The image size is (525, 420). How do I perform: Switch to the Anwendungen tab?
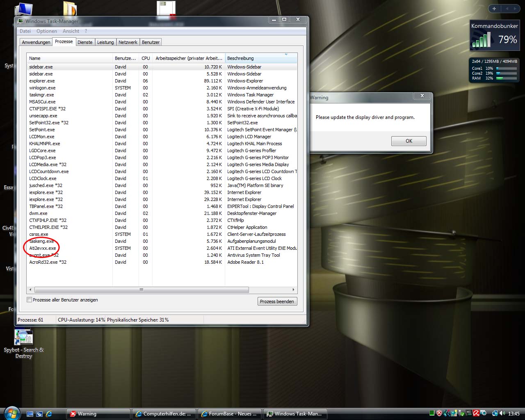coord(36,42)
